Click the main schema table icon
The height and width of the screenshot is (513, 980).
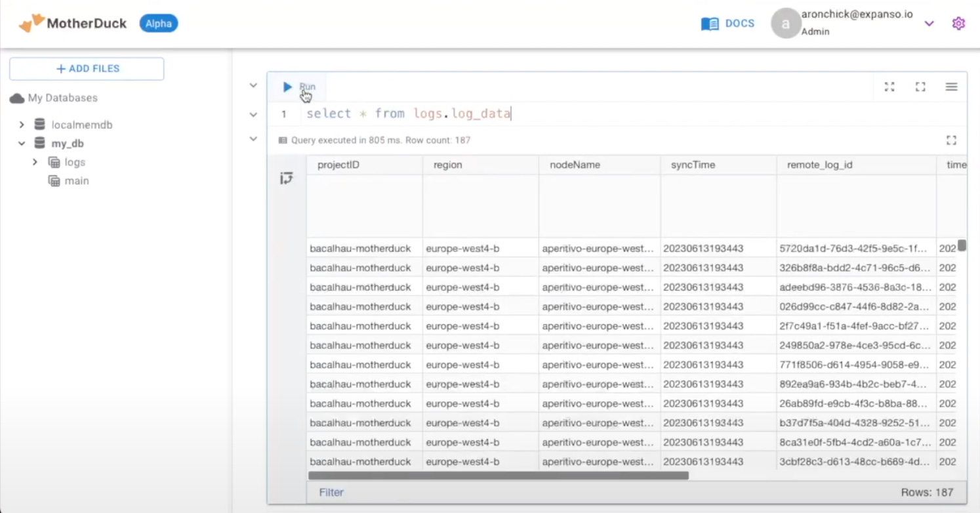point(54,181)
